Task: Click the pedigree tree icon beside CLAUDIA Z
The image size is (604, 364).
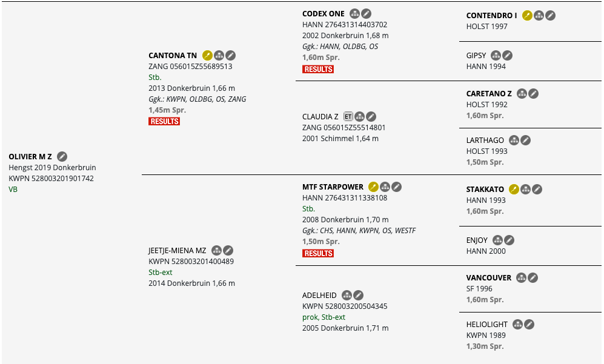Action: (359, 116)
